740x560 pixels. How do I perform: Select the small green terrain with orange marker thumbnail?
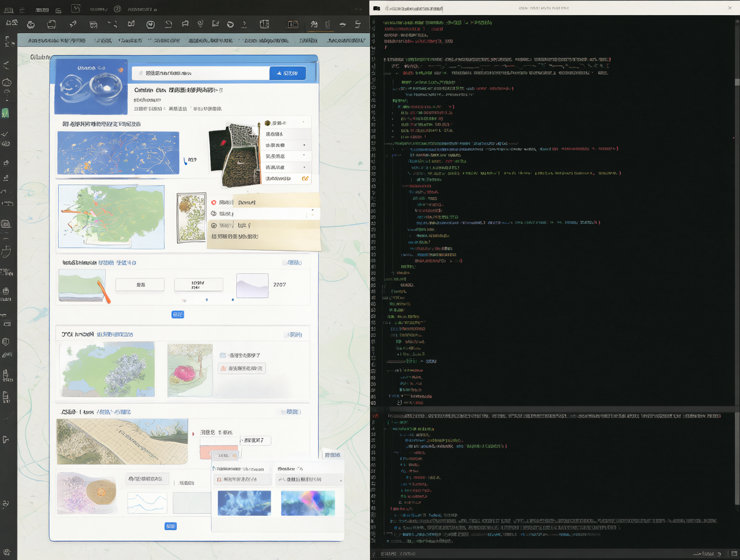tap(84, 286)
